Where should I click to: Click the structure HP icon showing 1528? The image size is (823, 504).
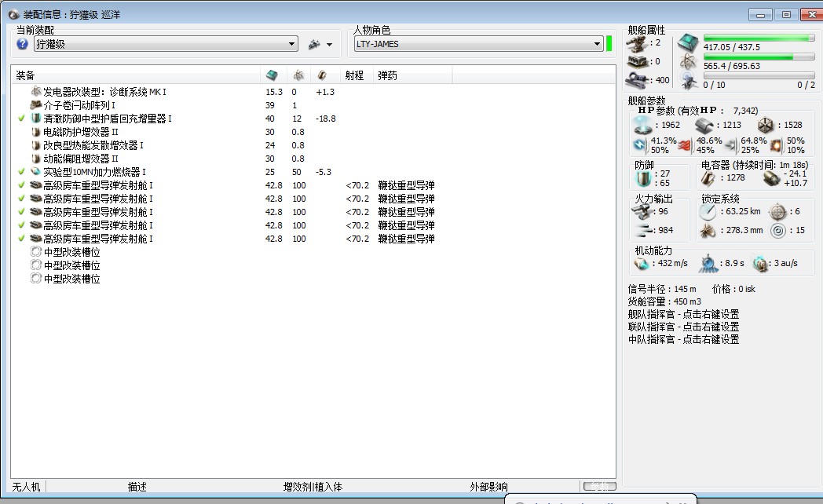[x=766, y=126]
